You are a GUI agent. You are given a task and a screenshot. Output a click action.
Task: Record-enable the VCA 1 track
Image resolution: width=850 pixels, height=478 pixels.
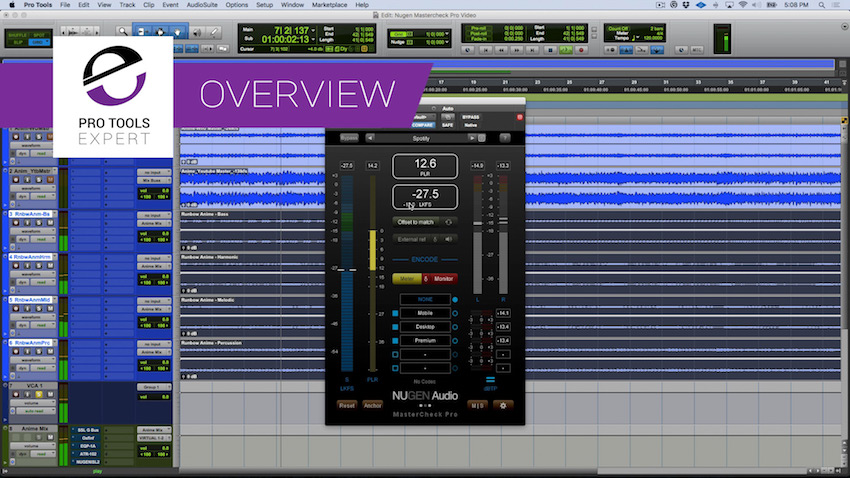click(x=16, y=395)
